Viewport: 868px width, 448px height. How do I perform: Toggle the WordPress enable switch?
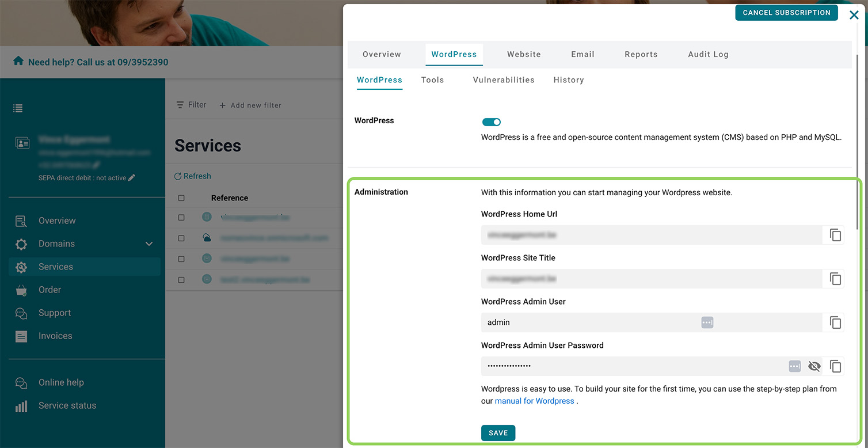pos(492,122)
